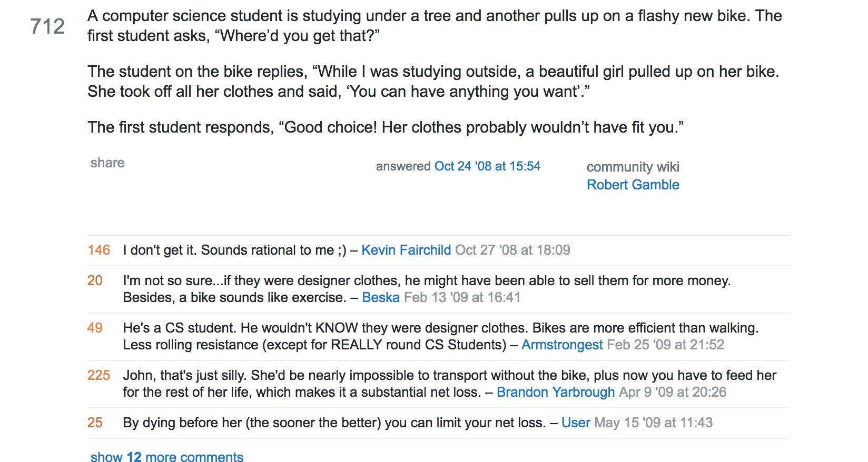The width and height of the screenshot is (868, 462).
Task: Click the User author link
Action: point(576,423)
